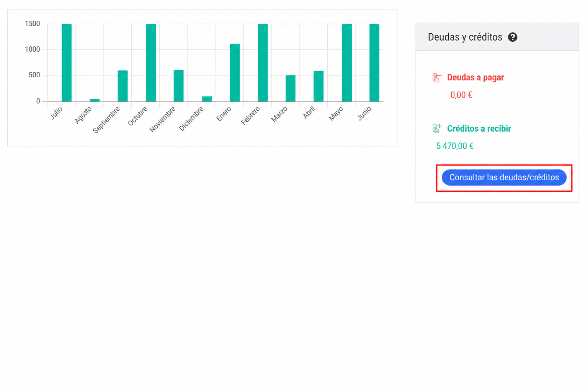Click the 5 470,00 € credit amount
Image resolution: width=588 pixels, height=392 pixels.
[x=455, y=146]
